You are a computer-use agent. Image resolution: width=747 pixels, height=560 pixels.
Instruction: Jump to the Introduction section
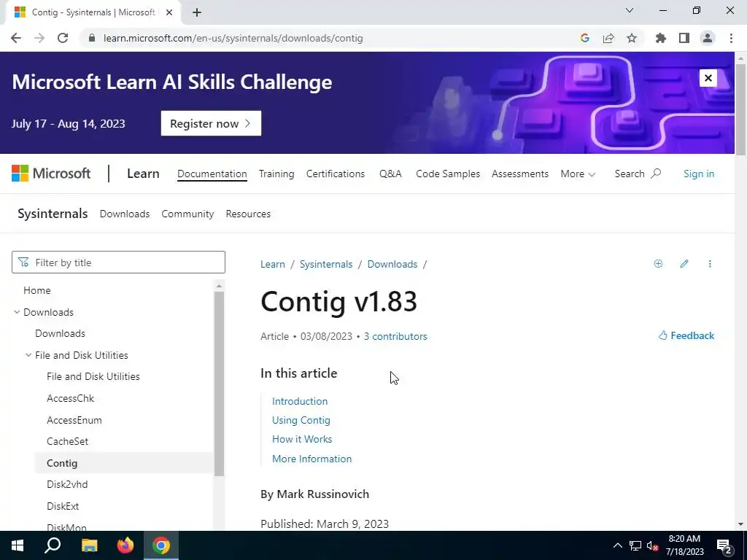tap(300, 401)
